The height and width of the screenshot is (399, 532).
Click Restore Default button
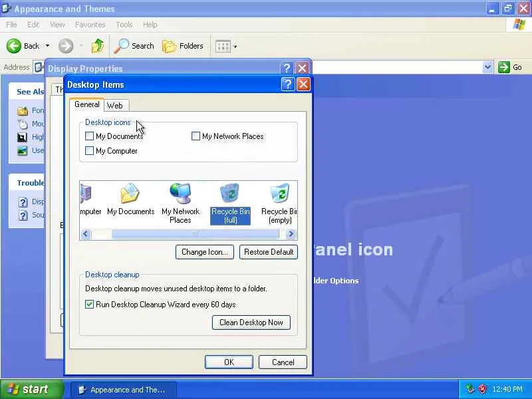(269, 252)
